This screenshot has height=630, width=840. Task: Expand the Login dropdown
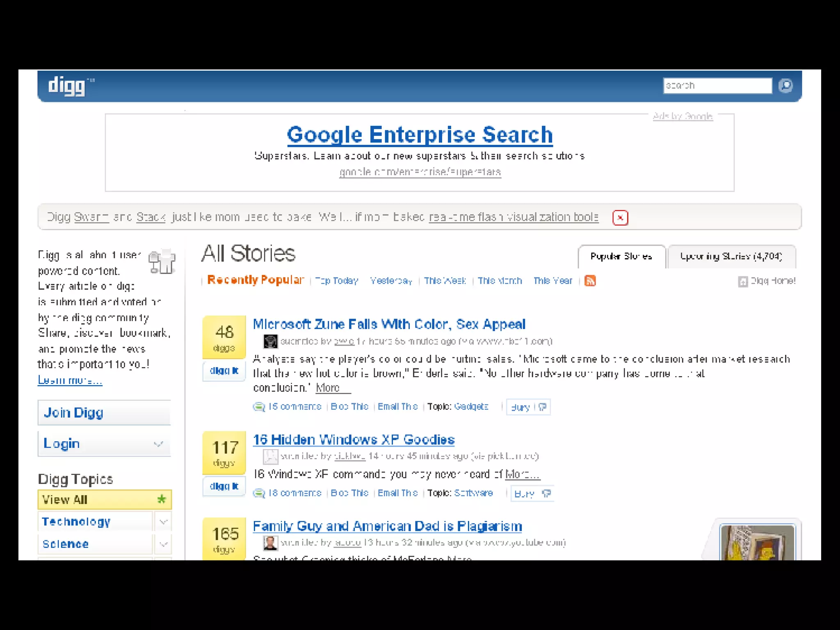[x=158, y=444]
